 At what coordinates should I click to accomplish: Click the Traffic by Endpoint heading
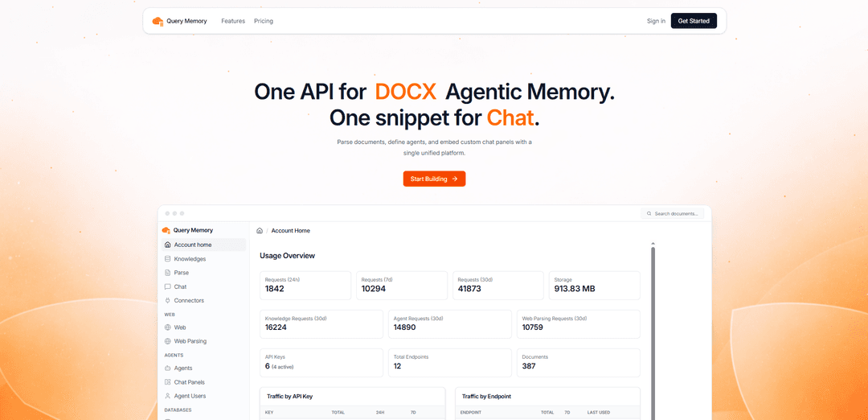click(486, 397)
